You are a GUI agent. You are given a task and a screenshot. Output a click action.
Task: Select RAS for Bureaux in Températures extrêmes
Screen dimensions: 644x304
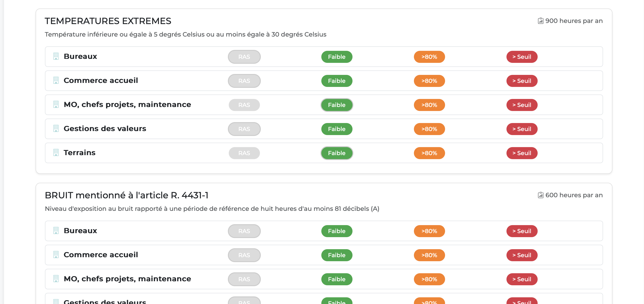tap(244, 57)
